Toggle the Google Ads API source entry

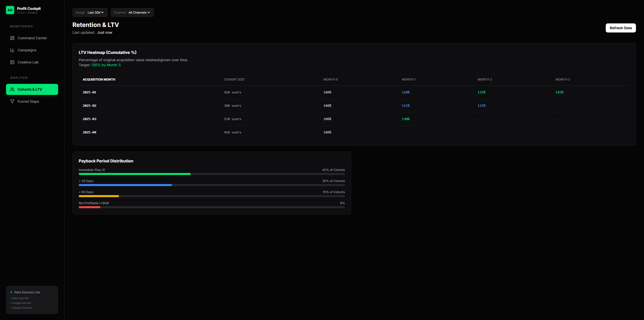click(x=21, y=303)
